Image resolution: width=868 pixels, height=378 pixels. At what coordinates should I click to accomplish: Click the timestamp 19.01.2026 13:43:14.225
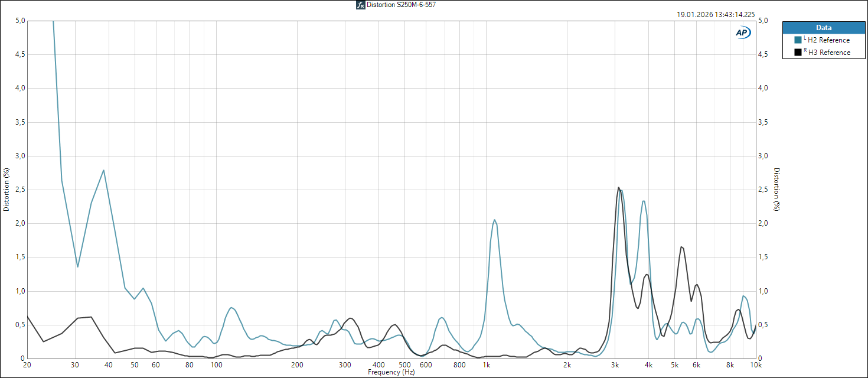pos(715,15)
